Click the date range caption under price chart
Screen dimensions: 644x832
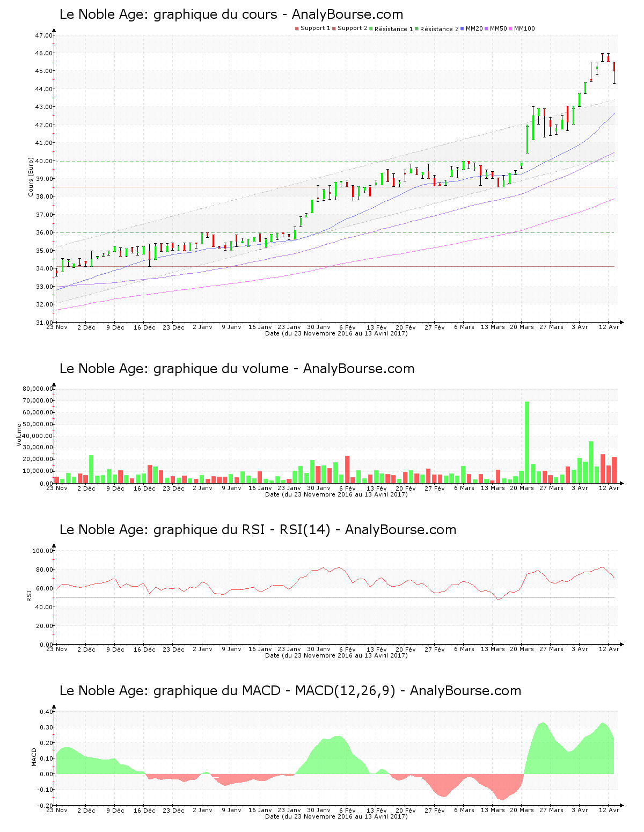336,333
